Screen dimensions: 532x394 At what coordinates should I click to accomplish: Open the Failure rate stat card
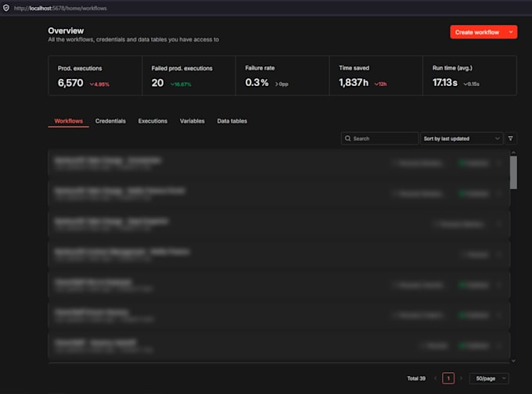[282, 76]
